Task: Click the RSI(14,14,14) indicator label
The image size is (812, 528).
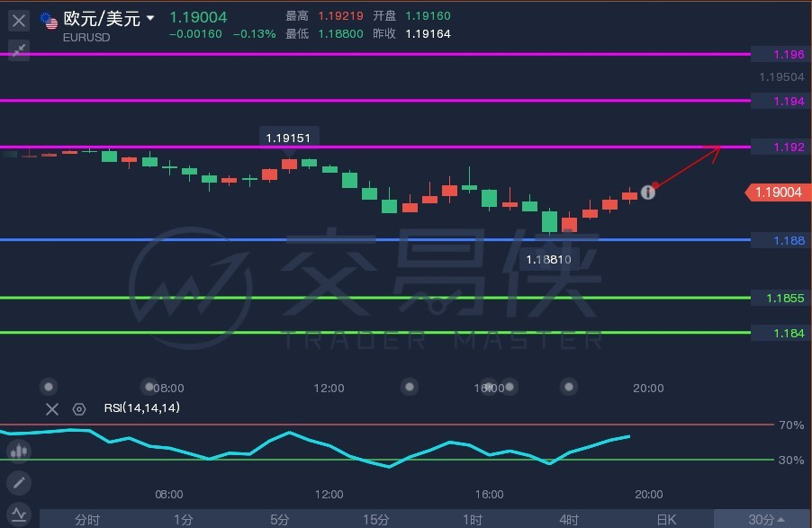Action: coord(142,407)
